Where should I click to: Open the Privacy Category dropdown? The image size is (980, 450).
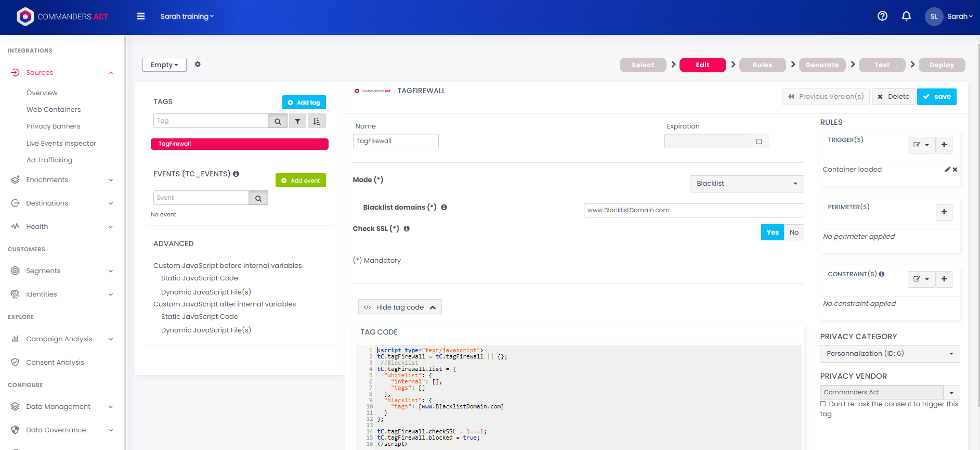click(x=890, y=354)
